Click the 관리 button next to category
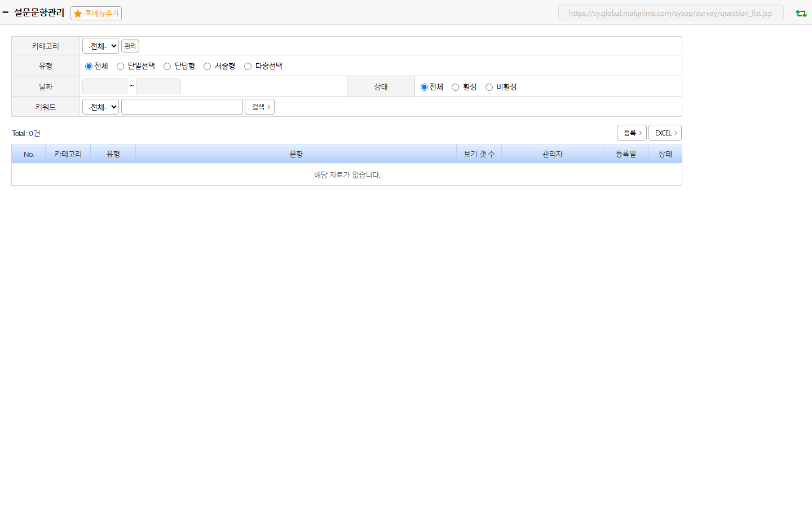812x508 pixels. point(130,46)
